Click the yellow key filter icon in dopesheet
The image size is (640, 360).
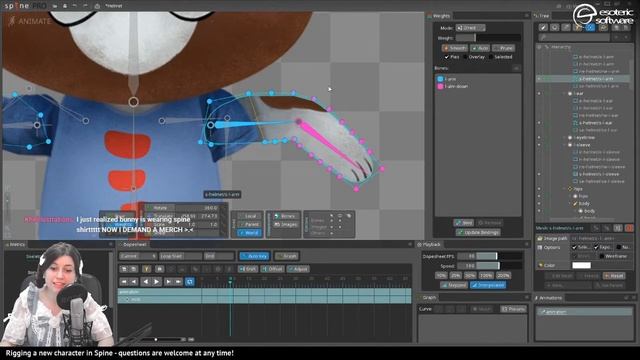(x=146, y=269)
